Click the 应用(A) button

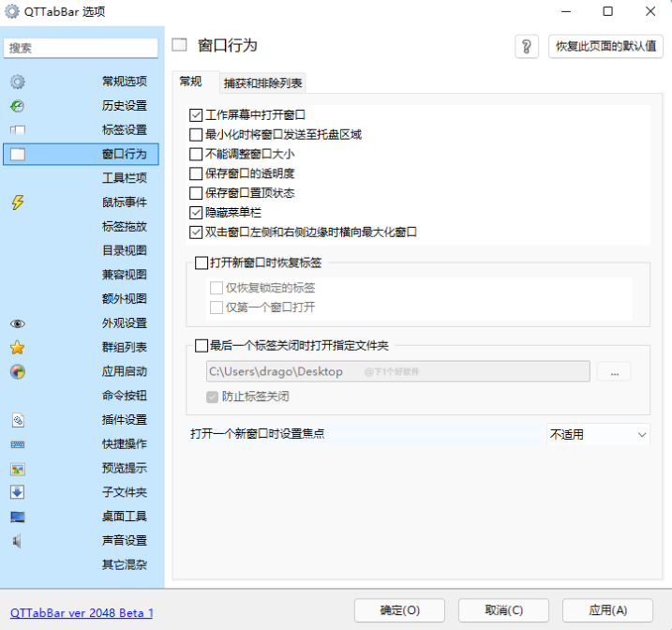coord(607,610)
